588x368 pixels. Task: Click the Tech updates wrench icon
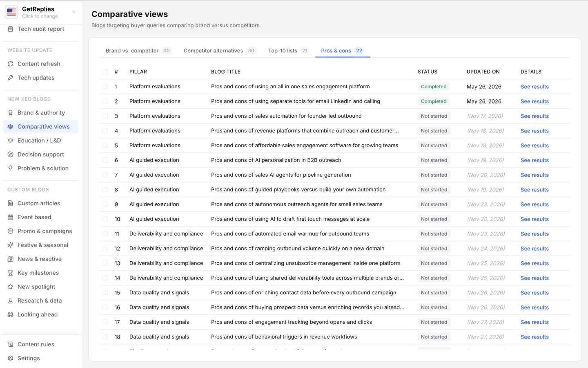pyautogui.click(x=11, y=78)
